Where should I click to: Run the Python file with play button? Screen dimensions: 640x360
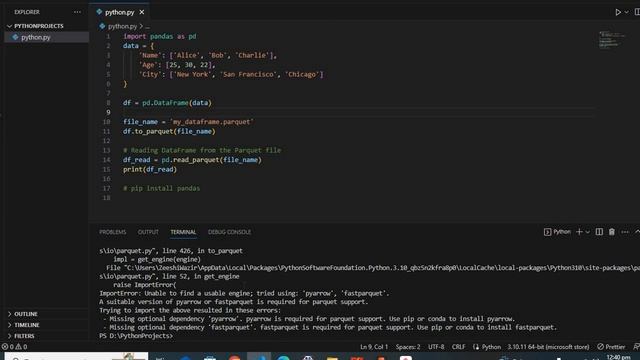[618, 12]
